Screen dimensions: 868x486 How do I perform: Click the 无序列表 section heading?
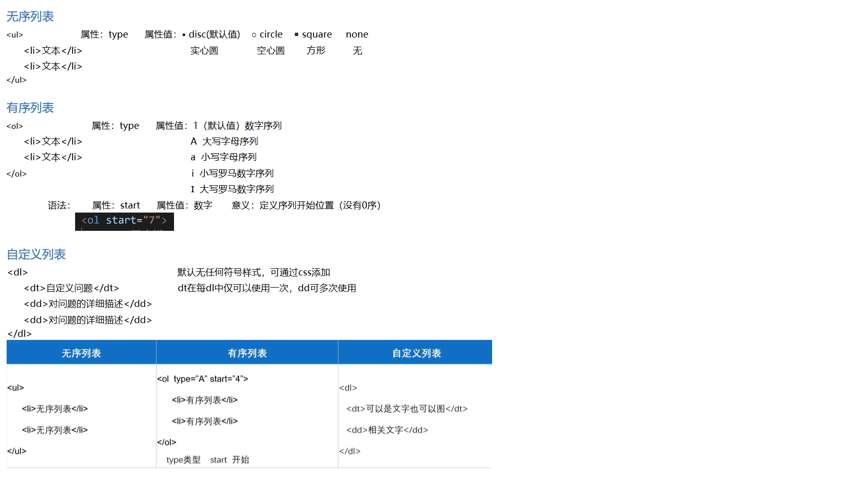(x=30, y=16)
